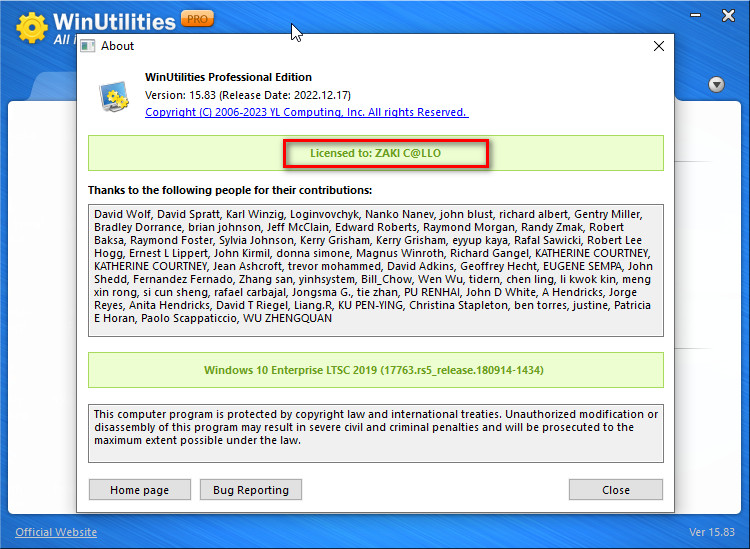Image resolution: width=750 pixels, height=549 pixels.
Task: Click the Version: 15.83 release date text
Action: [248, 95]
